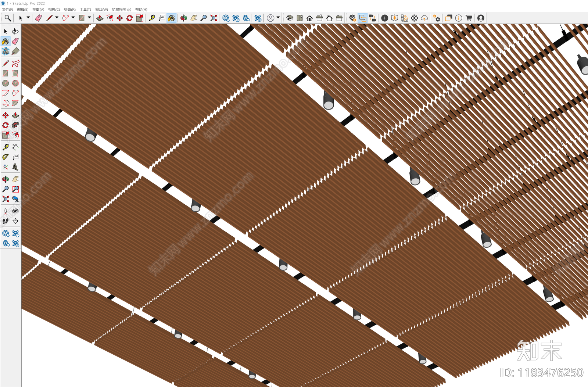Open the 工具(T) menu
The width and height of the screenshot is (588, 387).
click(x=85, y=10)
